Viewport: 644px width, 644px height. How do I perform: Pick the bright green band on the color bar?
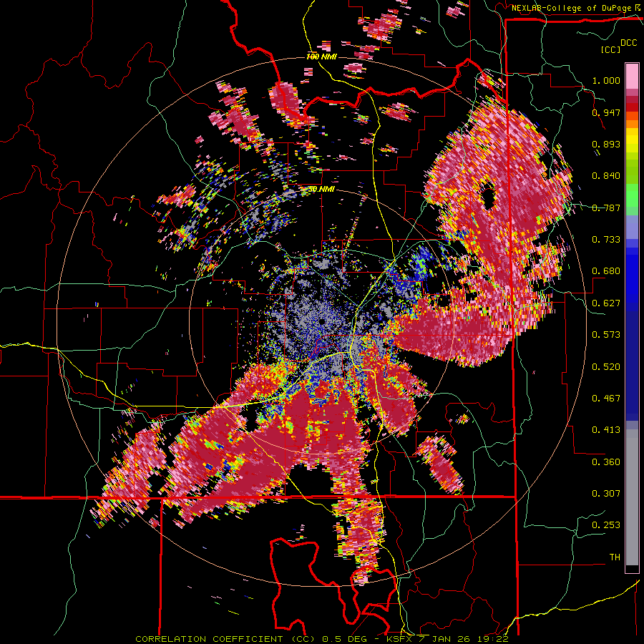tap(632, 195)
